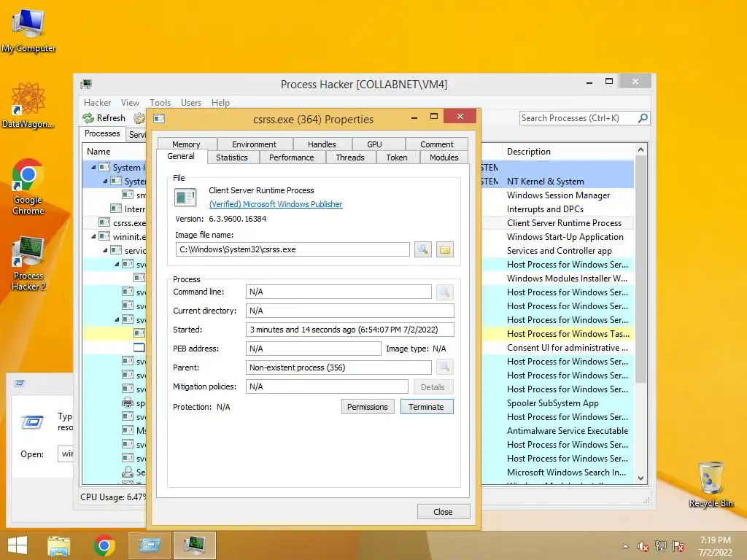Click the Permissions button

[368, 407]
